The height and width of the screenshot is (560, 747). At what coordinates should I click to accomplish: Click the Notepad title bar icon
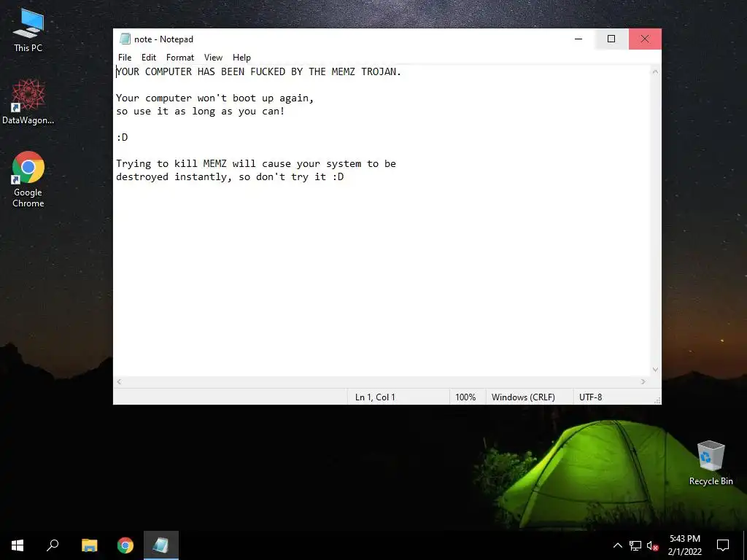coord(125,39)
